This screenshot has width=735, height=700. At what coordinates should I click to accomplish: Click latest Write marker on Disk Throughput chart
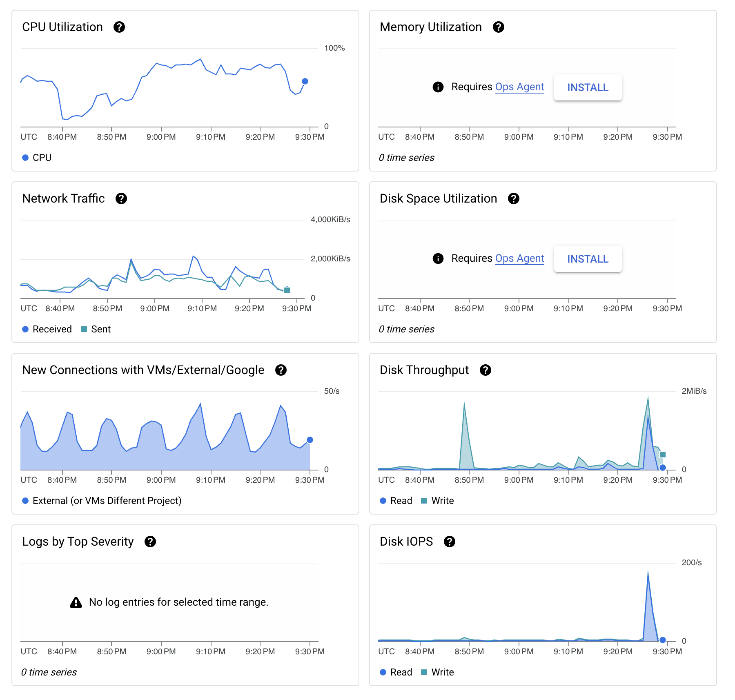pos(663,455)
